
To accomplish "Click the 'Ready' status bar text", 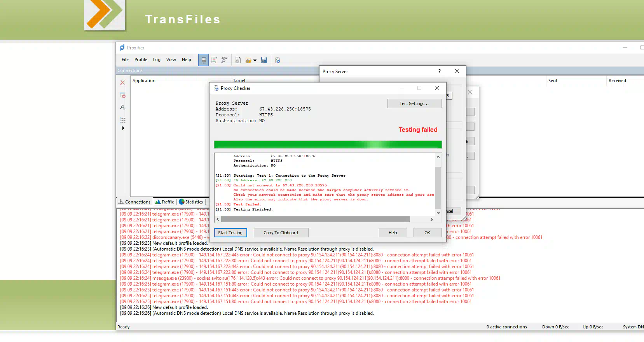I will [124, 327].
